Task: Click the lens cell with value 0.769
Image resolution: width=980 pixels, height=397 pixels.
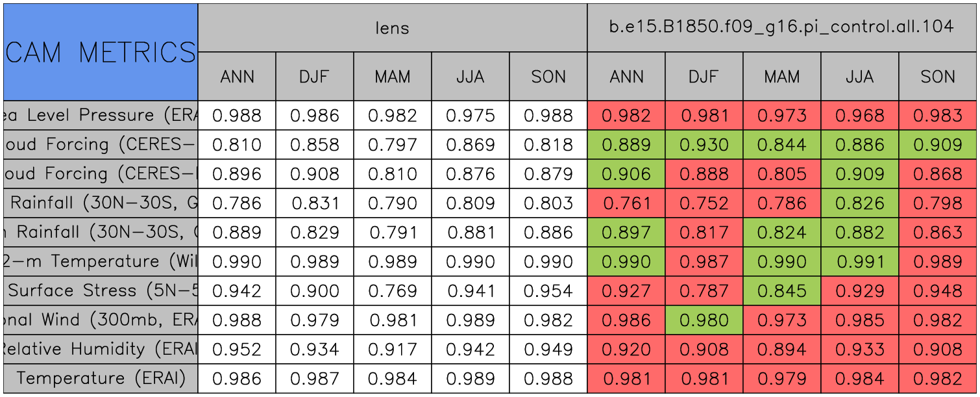Action: point(392,291)
